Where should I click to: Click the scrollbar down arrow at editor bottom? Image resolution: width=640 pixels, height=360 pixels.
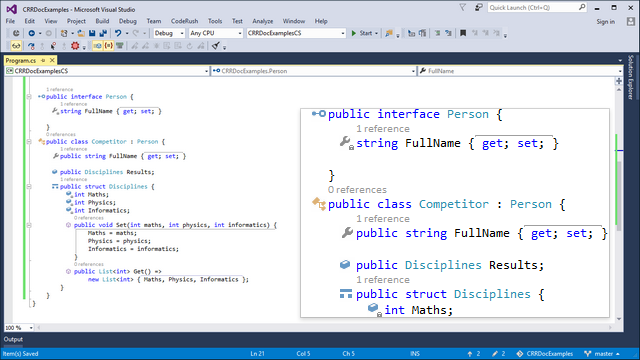click(619, 319)
